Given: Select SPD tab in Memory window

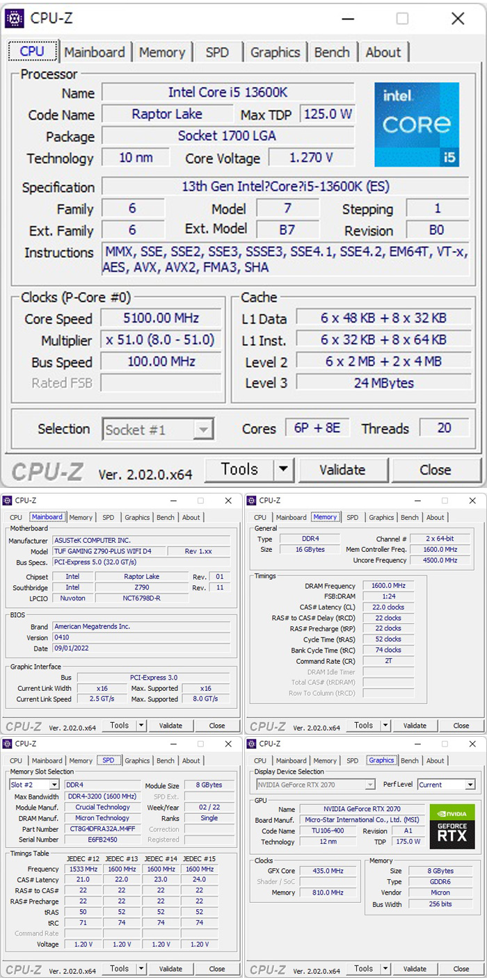Looking at the screenshot, I should (353, 518).
